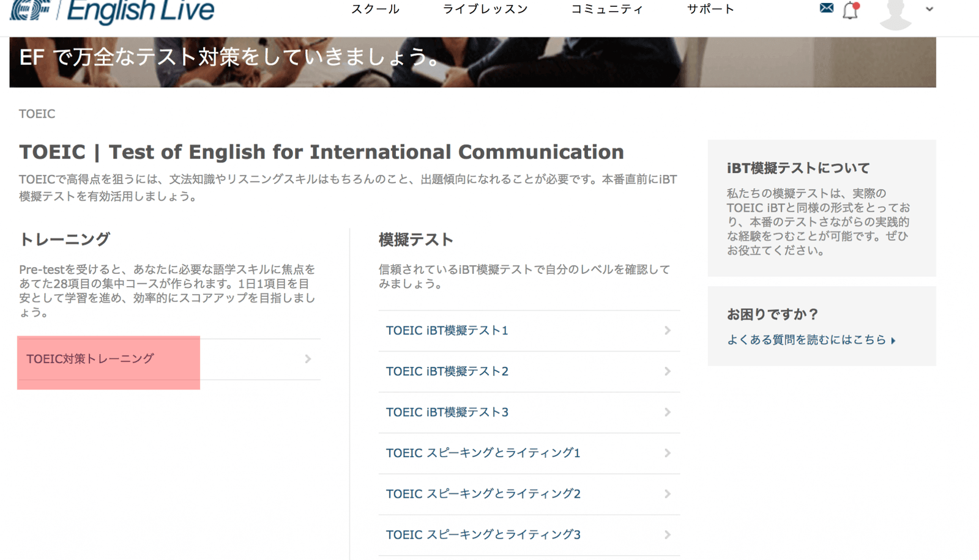The width and height of the screenshot is (979, 560).
Task: Expand the account dropdown arrow
Action: coord(929,9)
